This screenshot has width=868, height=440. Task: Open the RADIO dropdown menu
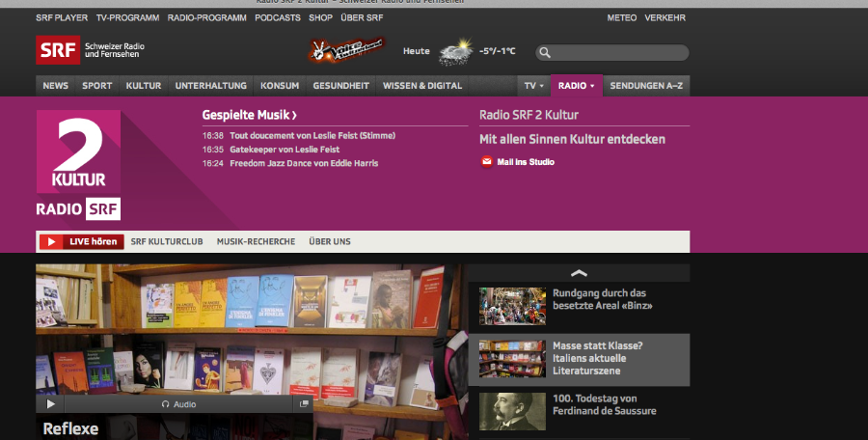tap(577, 86)
